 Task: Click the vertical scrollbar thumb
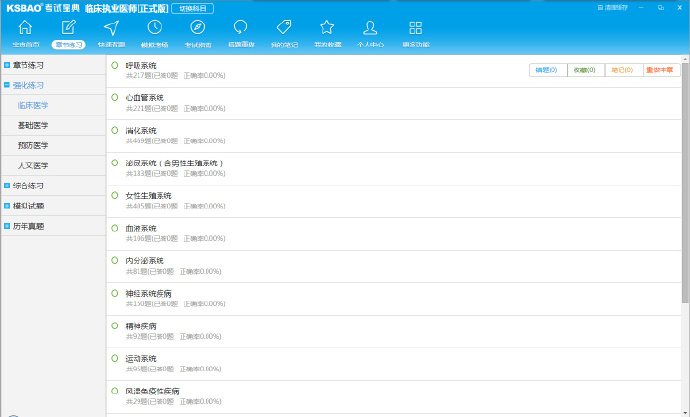(686, 182)
